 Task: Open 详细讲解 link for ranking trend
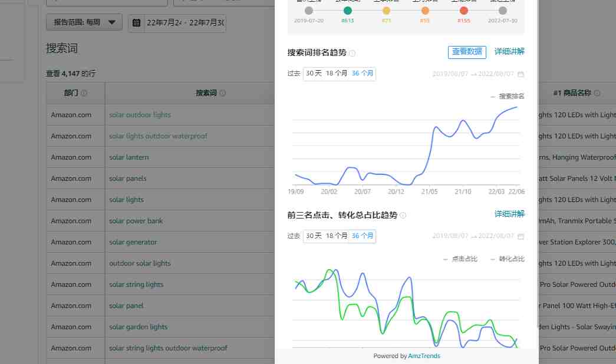pos(509,51)
